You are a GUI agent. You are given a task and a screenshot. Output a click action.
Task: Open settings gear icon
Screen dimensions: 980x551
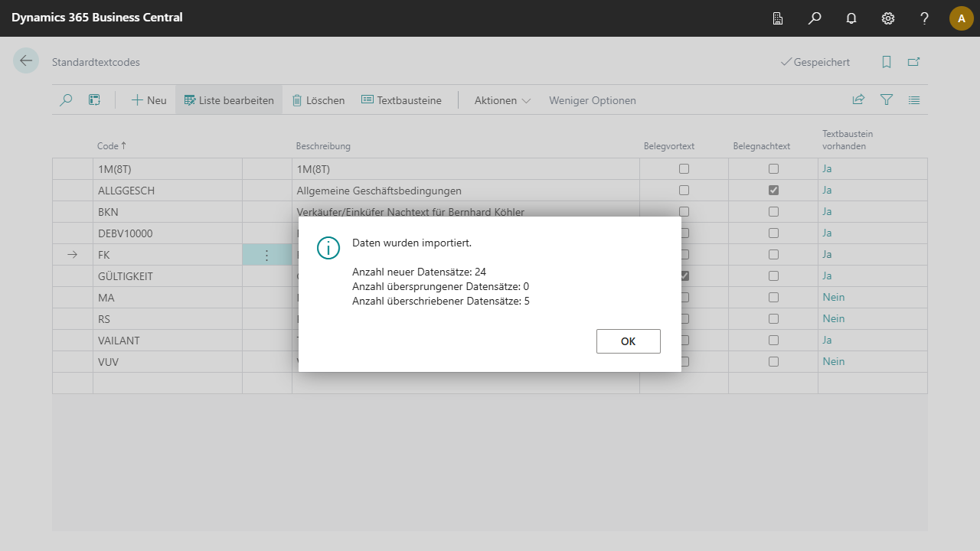(x=888, y=18)
